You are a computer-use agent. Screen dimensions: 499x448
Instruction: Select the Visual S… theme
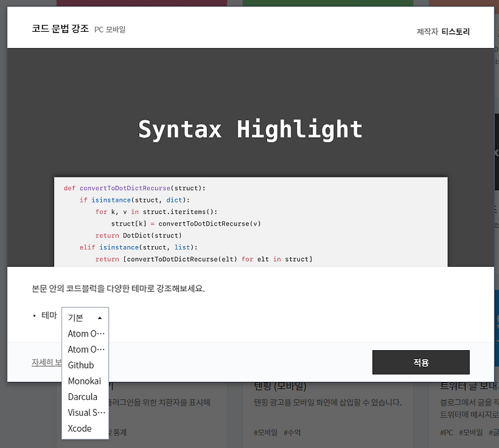(x=86, y=412)
